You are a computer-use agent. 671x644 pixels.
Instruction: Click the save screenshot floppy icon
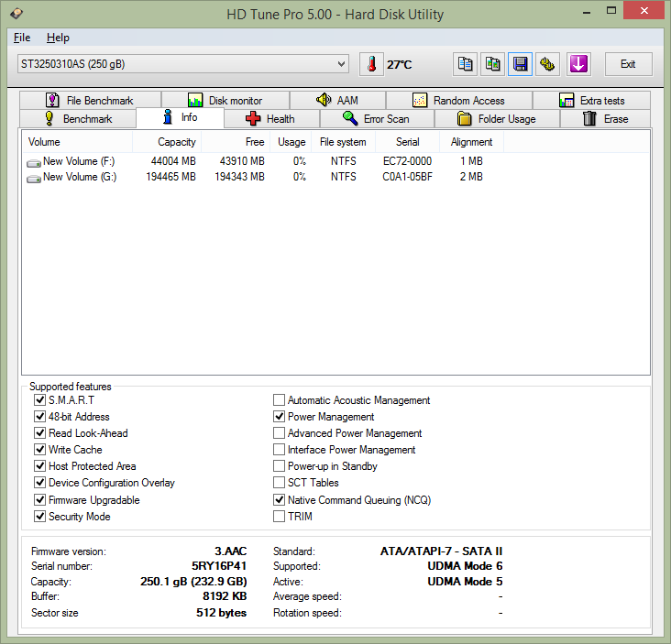point(520,64)
